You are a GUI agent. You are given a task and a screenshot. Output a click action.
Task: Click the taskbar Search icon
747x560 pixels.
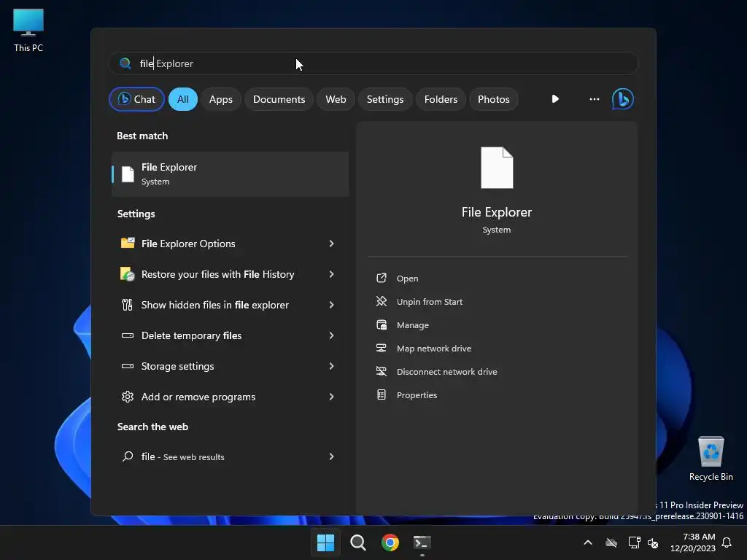pyautogui.click(x=357, y=542)
